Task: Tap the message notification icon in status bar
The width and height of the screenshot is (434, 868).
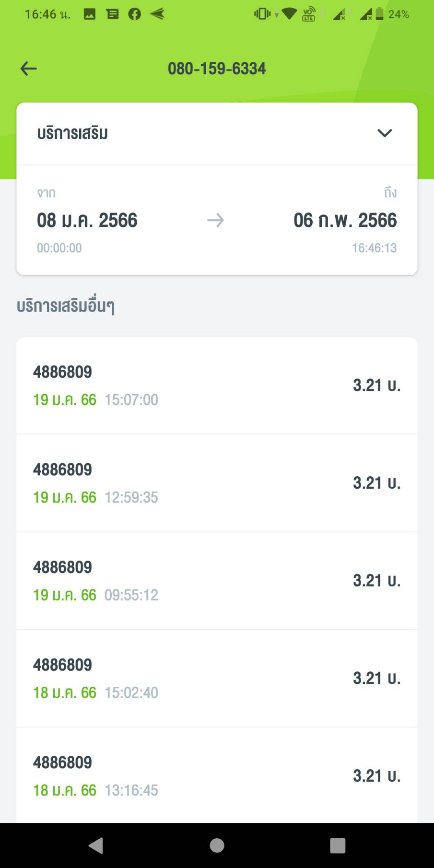Action: 113,14
